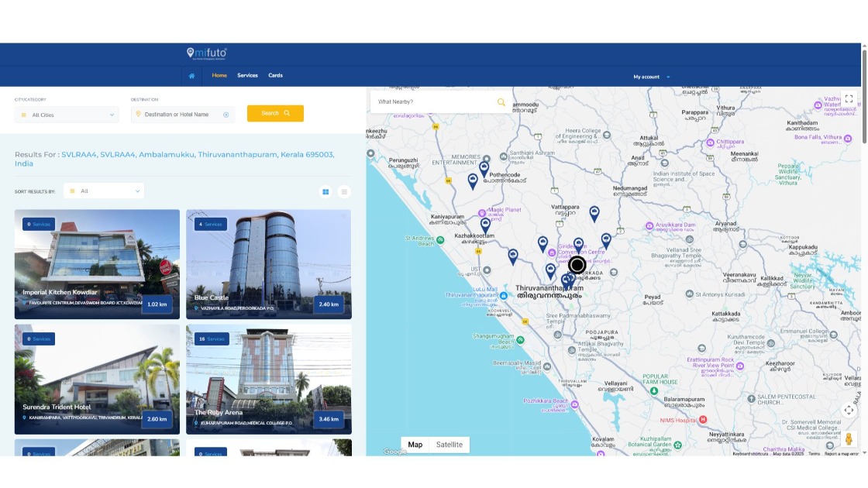Click the Aruvikkara Dam marker icon

click(x=649, y=225)
